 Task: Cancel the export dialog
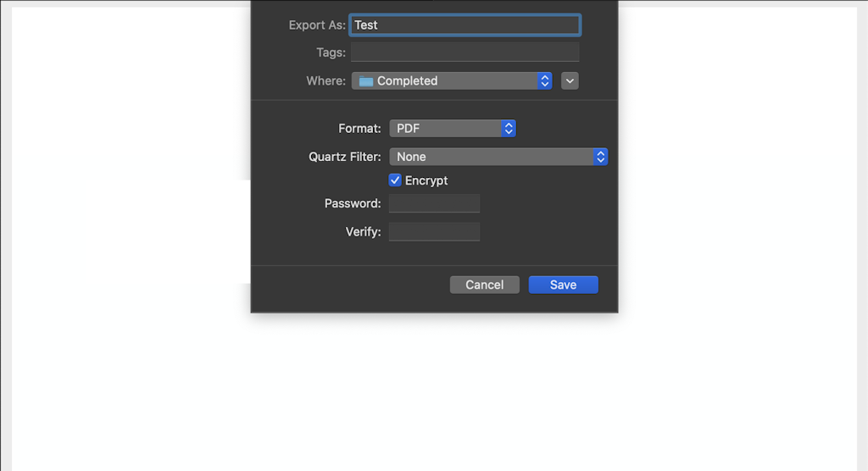pyautogui.click(x=484, y=285)
